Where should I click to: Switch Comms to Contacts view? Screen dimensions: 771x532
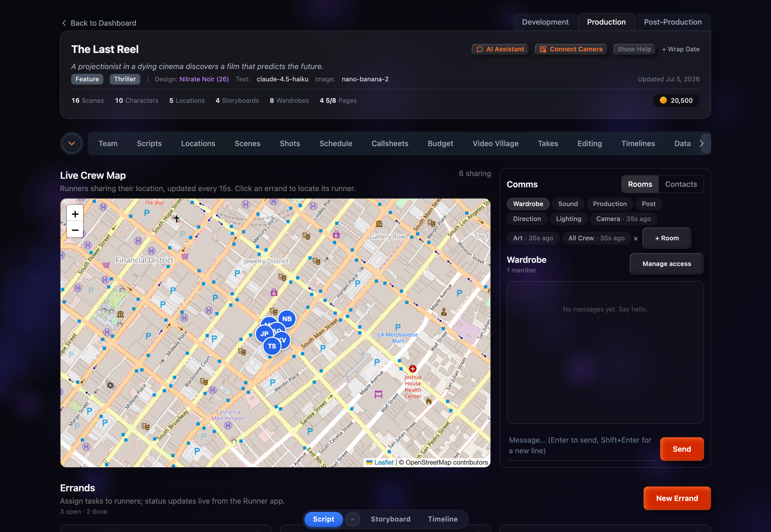point(681,184)
